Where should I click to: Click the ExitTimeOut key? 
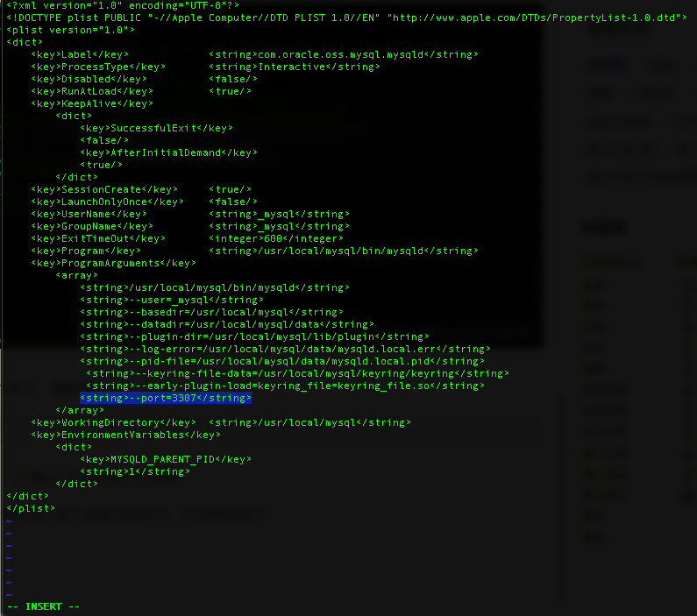pyautogui.click(x=98, y=239)
